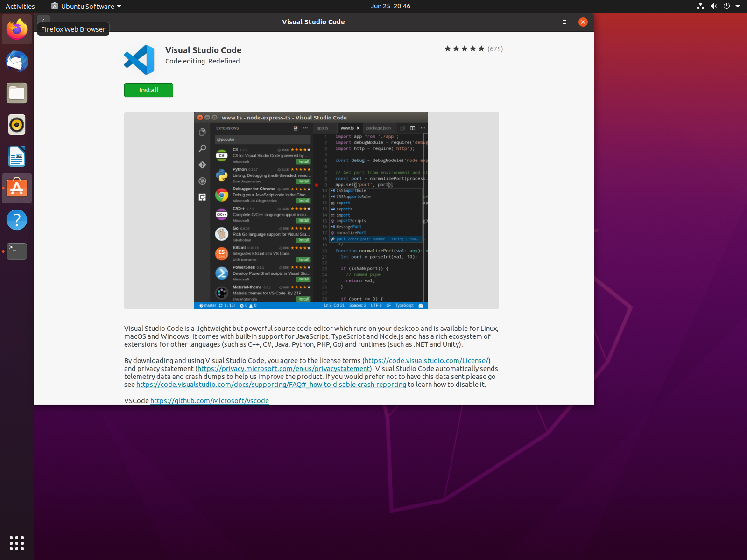
Task: Open the Terminal from the dock
Action: tap(17, 252)
